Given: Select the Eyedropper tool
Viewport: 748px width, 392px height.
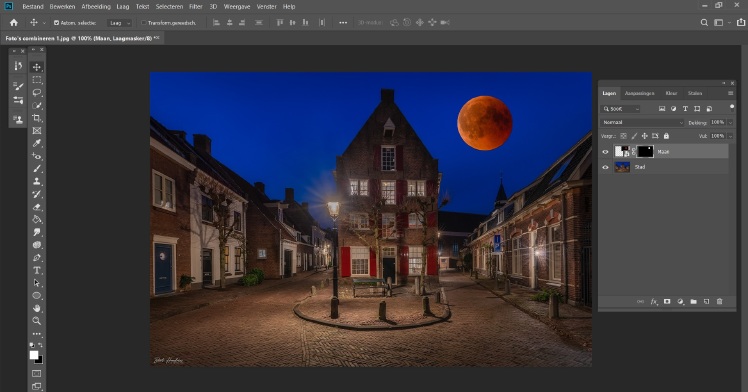Looking at the screenshot, I should (x=37, y=143).
